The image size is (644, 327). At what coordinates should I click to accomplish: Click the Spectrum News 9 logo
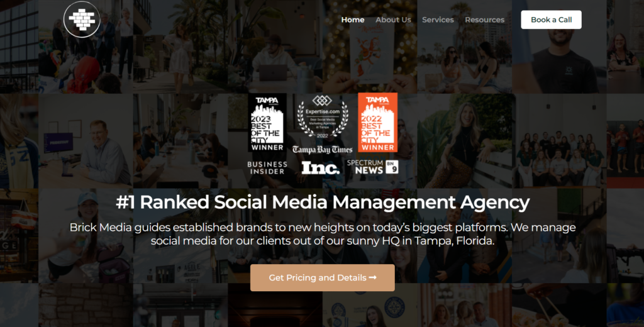coord(372,167)
